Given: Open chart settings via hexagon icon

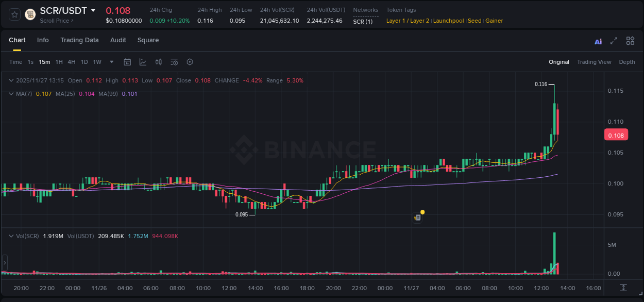Looking at the screenshot, I should 190,62.
